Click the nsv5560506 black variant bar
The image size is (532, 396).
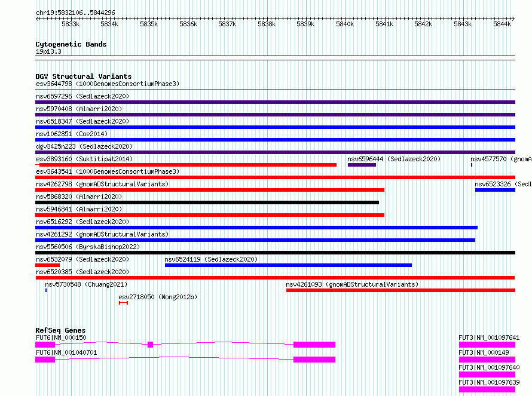click(x=275, y=253)
